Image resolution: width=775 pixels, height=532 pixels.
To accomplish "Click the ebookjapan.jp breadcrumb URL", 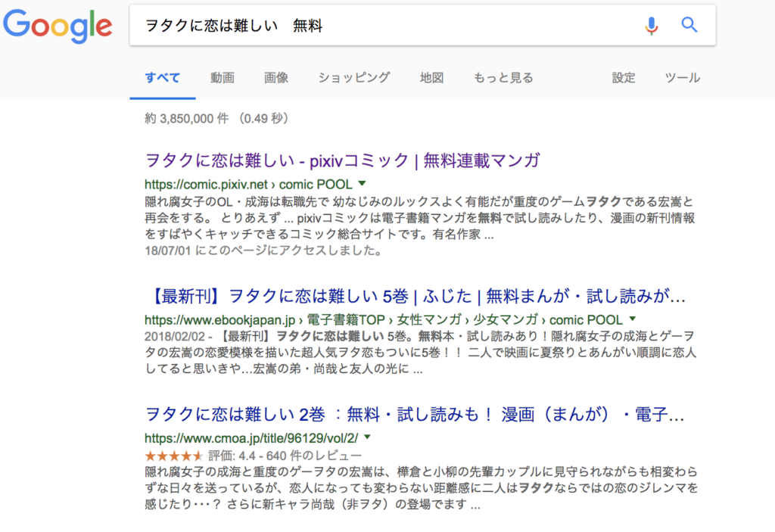I will [x=384, y=320].
